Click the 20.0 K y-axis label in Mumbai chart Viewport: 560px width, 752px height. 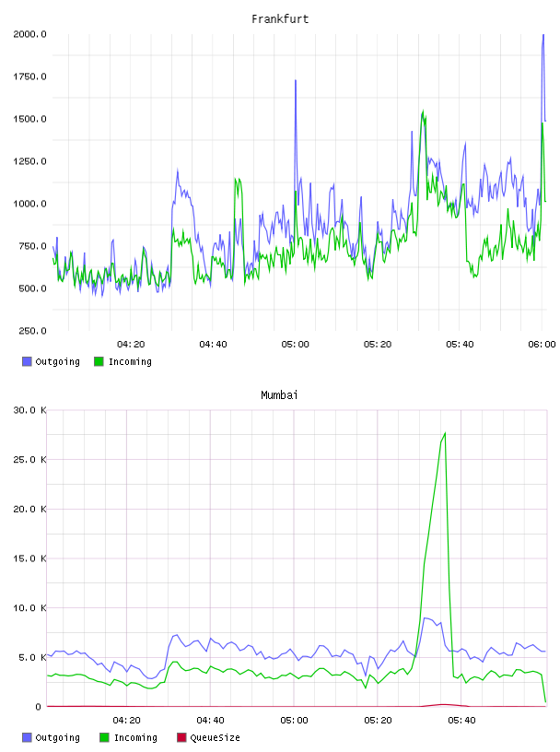click(x=29, y=509)
